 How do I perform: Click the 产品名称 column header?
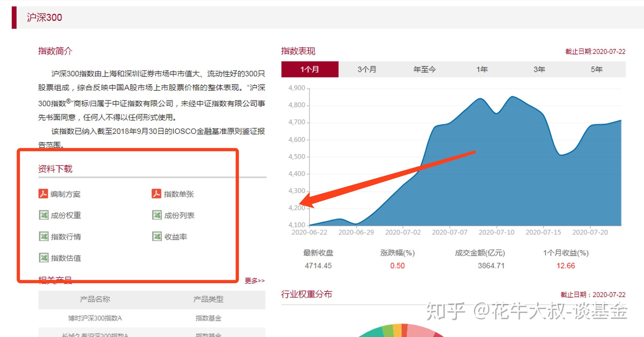95,299
